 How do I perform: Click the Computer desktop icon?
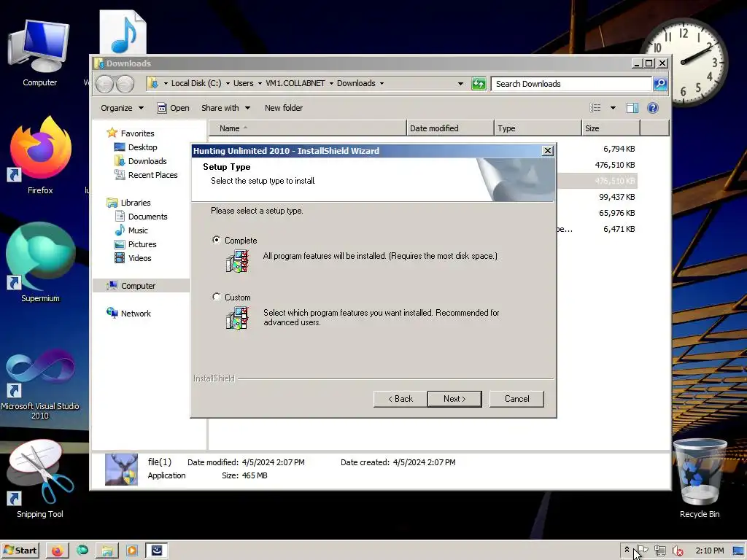(x=39, y=52)
